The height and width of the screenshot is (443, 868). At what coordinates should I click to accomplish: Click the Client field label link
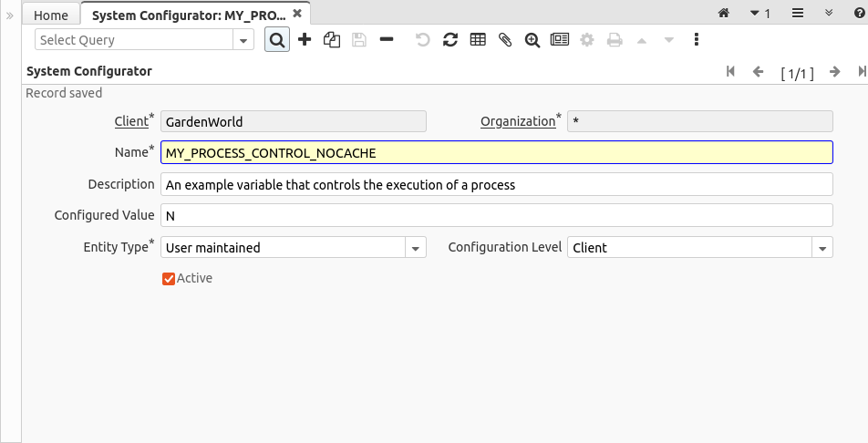131,121
